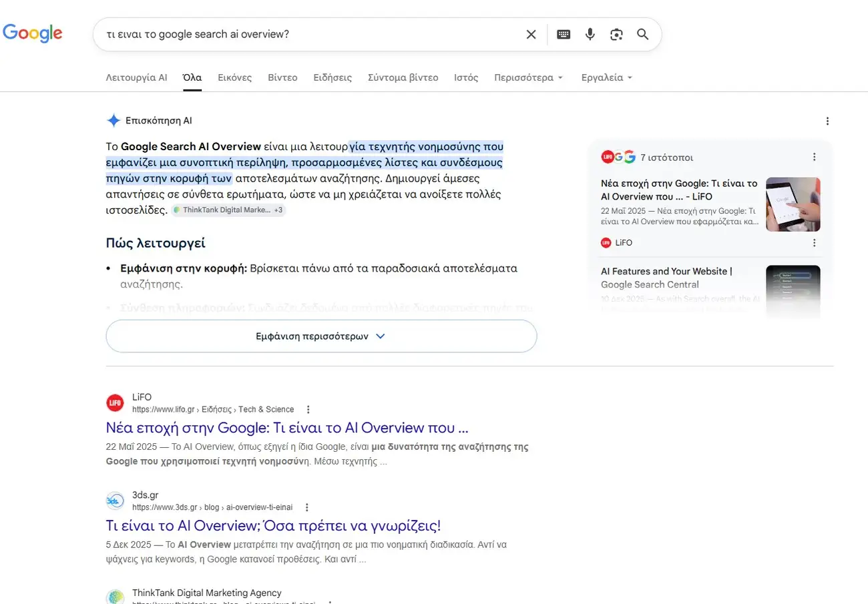This screenshot has width=868, height=604.
Task: Open the Εικόνες tab
Action: point(235,77)
